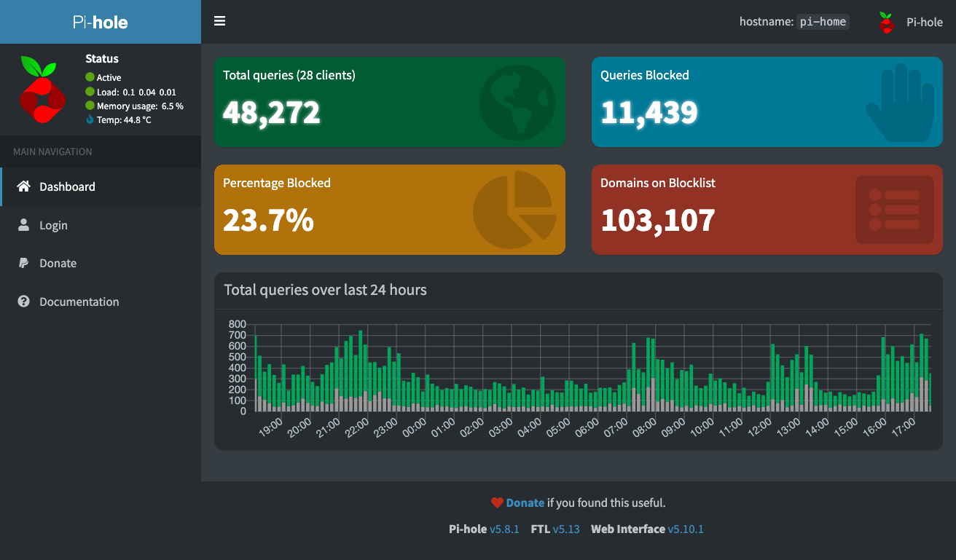
Task: Click the 12:00 label on chart axis
Action: (759, 427)
